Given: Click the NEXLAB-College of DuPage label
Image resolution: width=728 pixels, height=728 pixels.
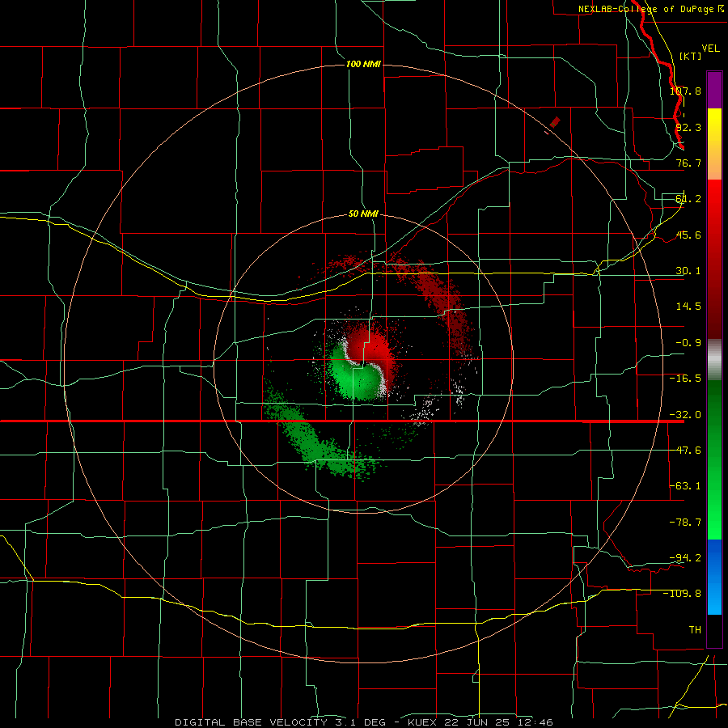Looking at the screenshot, I should (650, 9).
